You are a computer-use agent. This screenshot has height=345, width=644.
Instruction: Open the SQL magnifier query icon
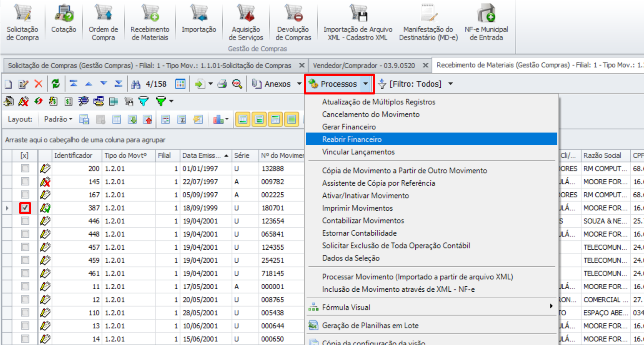pos(237,84)
